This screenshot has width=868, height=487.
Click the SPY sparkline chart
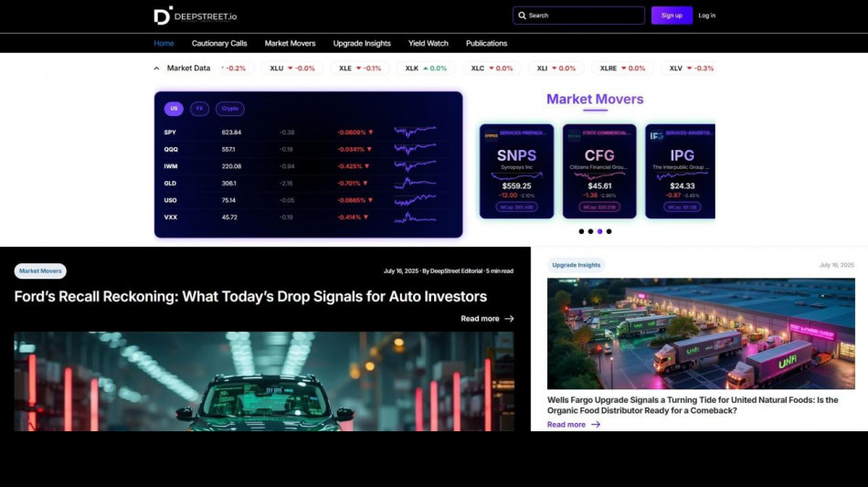tap(415, 132)
